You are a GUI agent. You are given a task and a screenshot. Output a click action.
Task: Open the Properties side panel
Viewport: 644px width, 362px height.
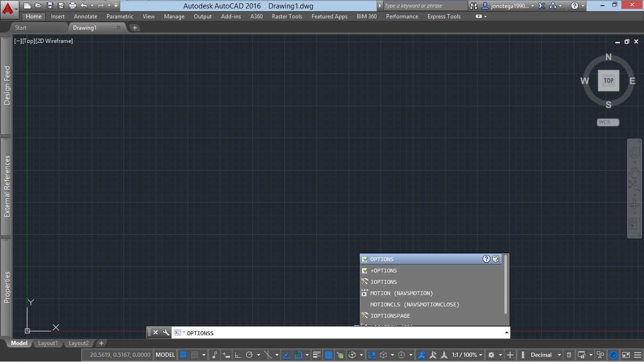coord(7,287)
